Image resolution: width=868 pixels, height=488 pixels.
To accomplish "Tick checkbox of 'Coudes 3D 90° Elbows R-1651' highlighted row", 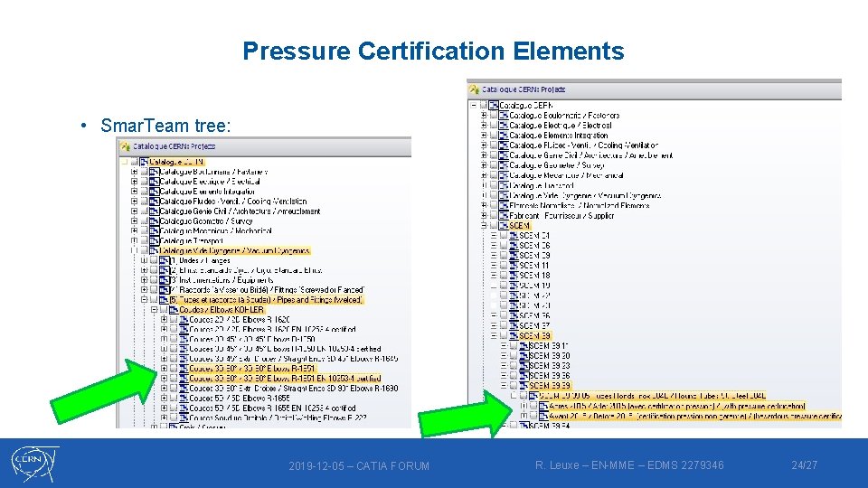I will click(x=174, y=369).
